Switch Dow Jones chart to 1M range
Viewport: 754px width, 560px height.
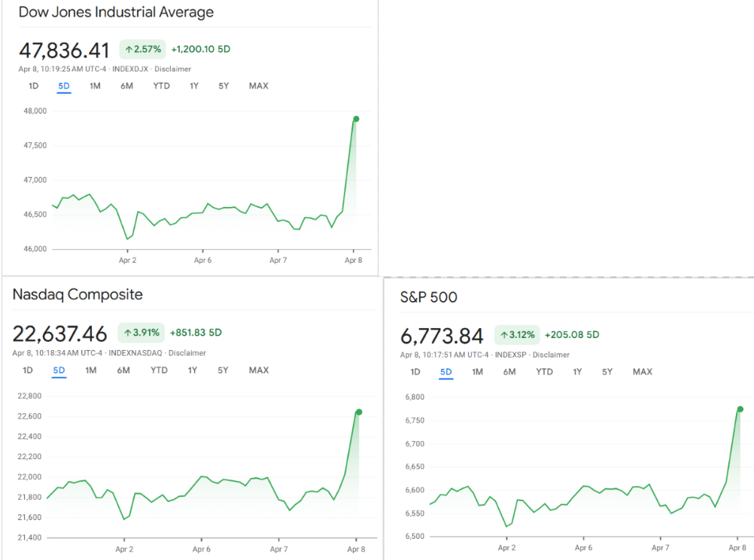pyautogui.click(x=95, y=86)
